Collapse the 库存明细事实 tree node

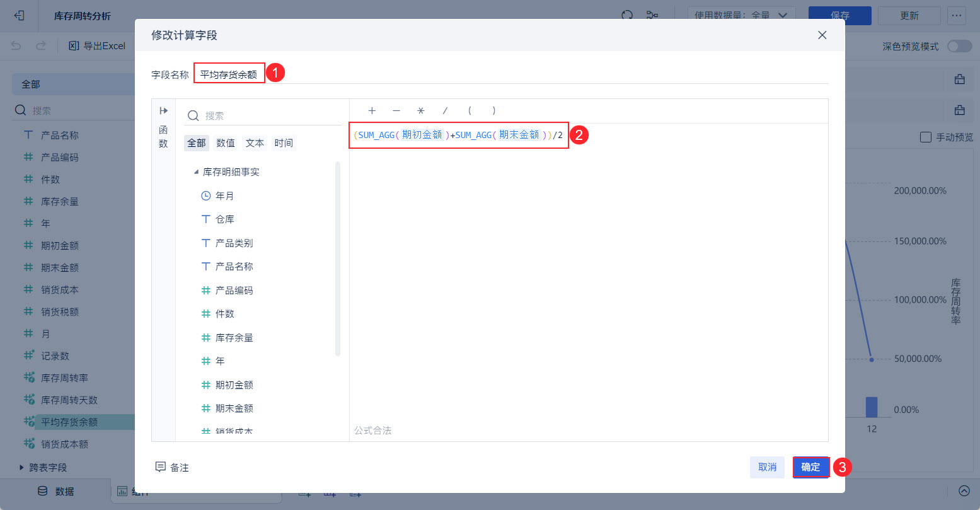tap(197, 172)
